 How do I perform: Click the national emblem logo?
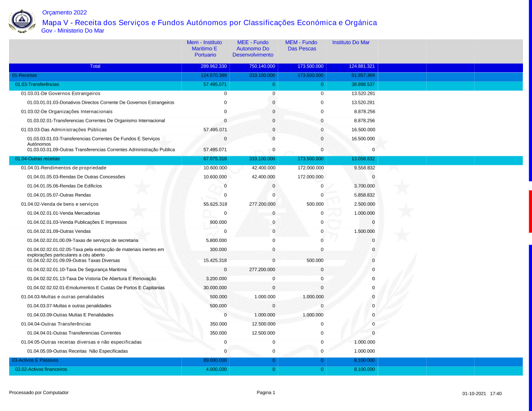coord(22,21)
